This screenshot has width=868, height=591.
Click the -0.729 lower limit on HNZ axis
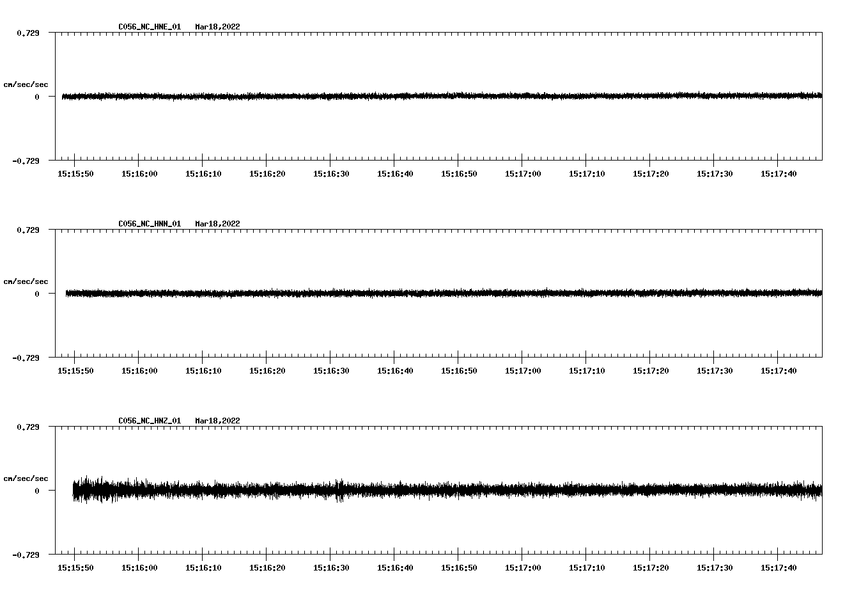(26, 555)
